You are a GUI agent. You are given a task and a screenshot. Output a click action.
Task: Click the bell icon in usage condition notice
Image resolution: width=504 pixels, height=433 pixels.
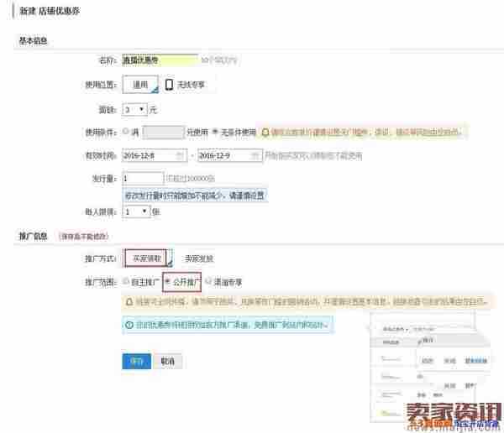point(265,132)
